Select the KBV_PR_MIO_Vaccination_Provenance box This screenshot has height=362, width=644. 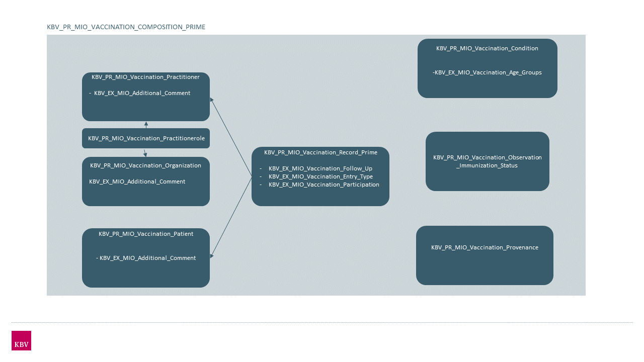click(x=485, y=247)
